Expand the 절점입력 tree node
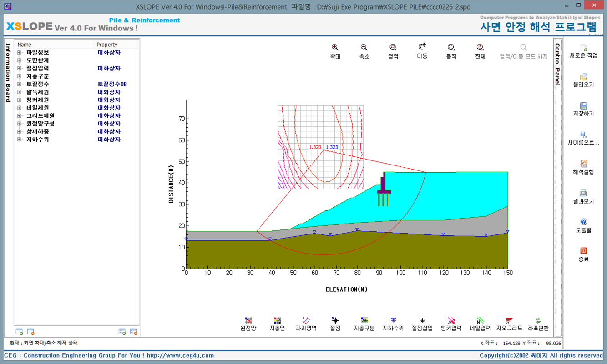This screenshot has height=364, width=607. 19,68
